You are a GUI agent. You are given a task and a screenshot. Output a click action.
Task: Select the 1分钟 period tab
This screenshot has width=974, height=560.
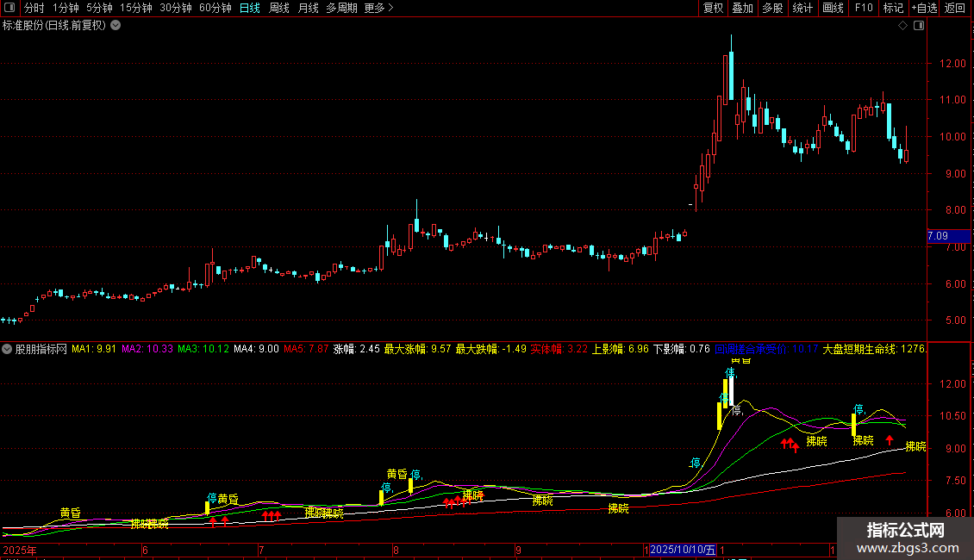tap(66, 8)
